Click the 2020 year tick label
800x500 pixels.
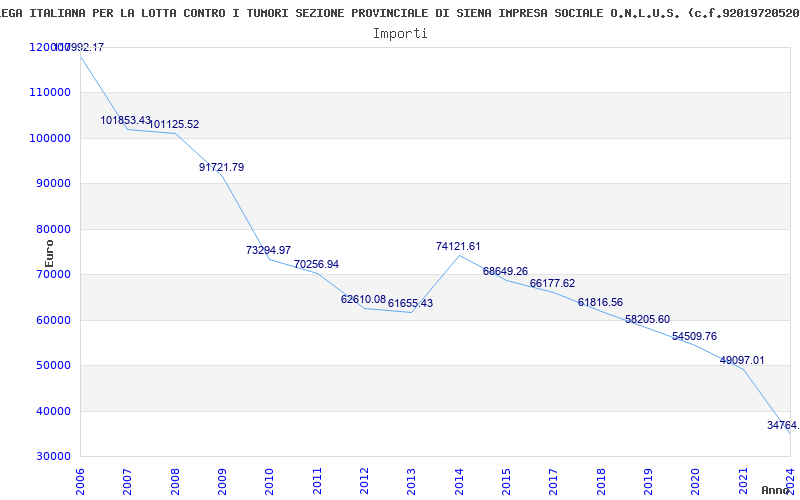tap(695, 482)
